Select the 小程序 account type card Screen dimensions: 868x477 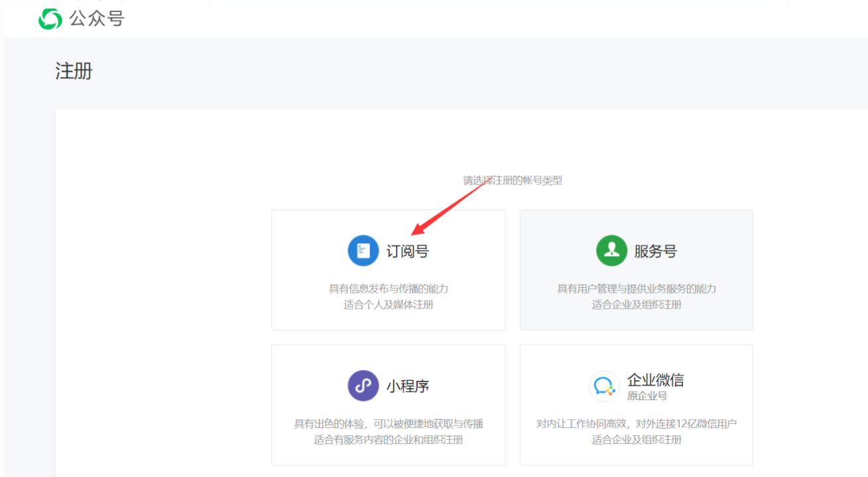click(388, 405)
